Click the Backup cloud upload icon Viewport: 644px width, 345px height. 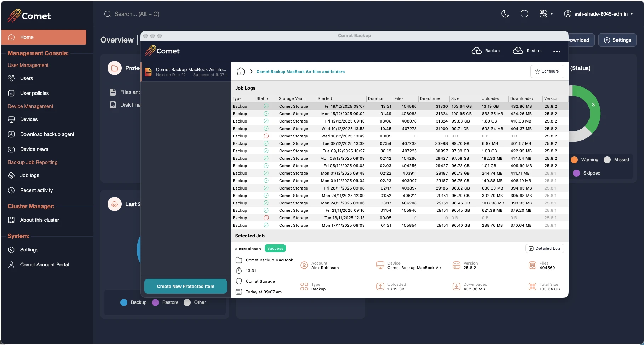(x=477, y=51)
